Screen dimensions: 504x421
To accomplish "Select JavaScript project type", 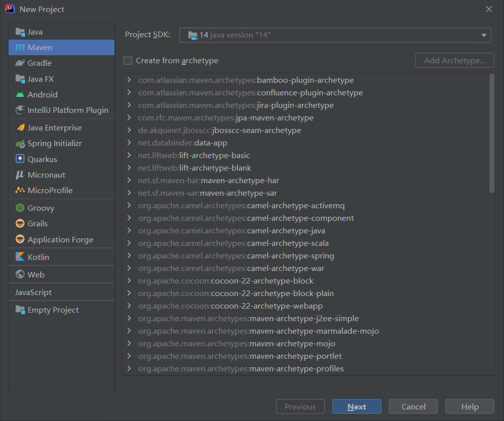I will 33,292.
